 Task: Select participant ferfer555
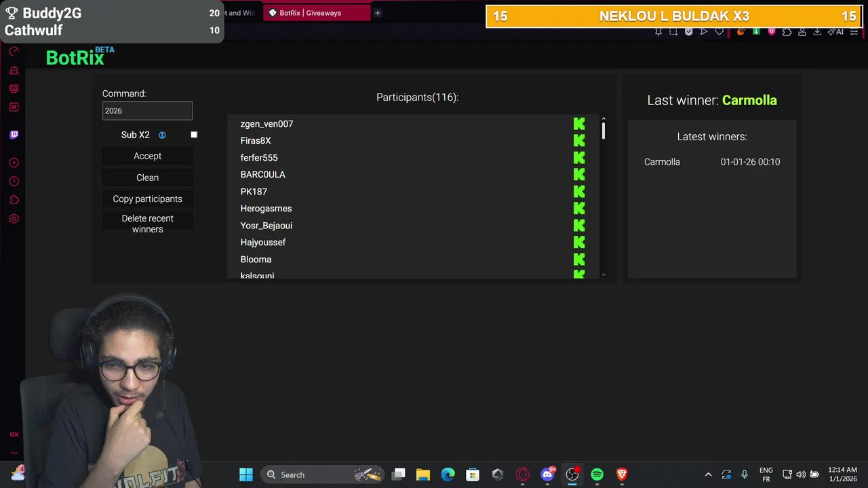point(259,157)
